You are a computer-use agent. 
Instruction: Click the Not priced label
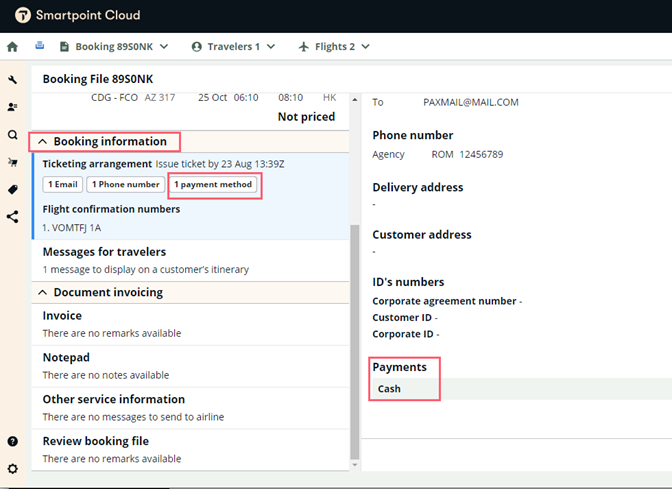coord(306,117)
